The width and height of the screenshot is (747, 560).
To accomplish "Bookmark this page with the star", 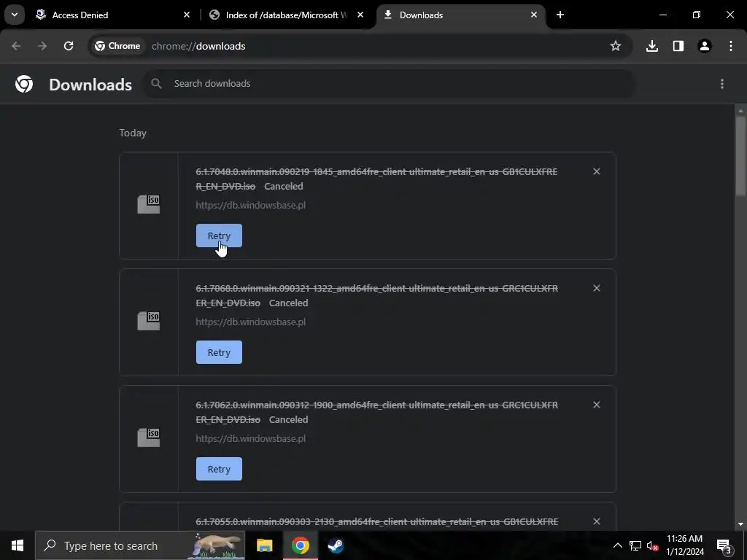I will click(x=616, y=46).
